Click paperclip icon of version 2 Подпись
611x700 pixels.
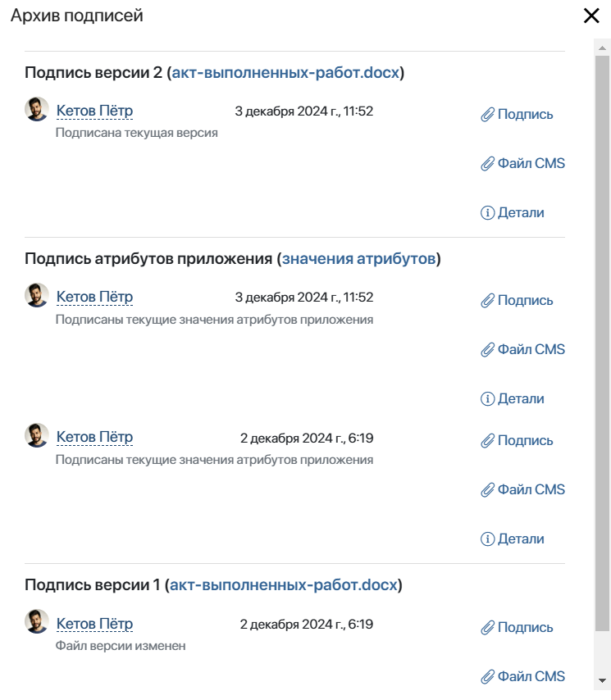pyautogui.click(x=487, y=115)
